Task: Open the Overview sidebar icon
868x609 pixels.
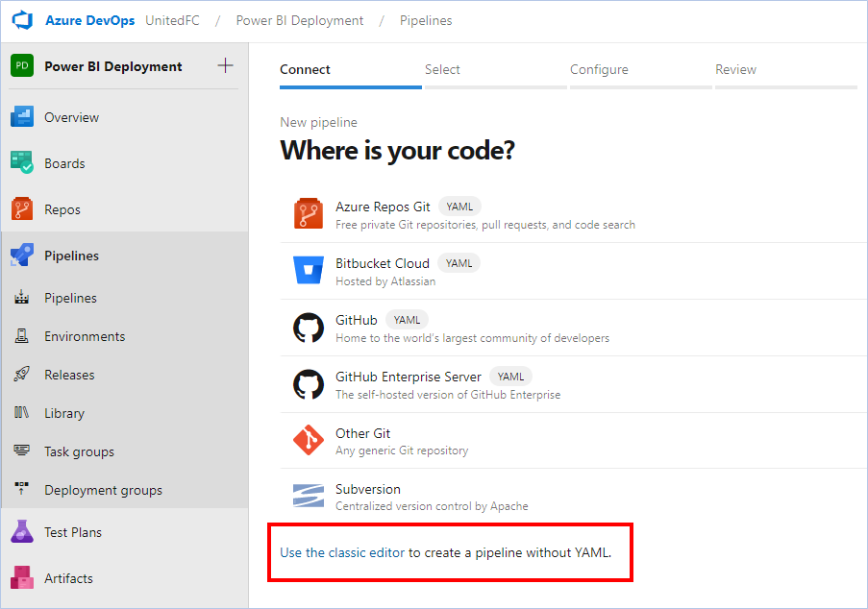Action: click(21, 117)
